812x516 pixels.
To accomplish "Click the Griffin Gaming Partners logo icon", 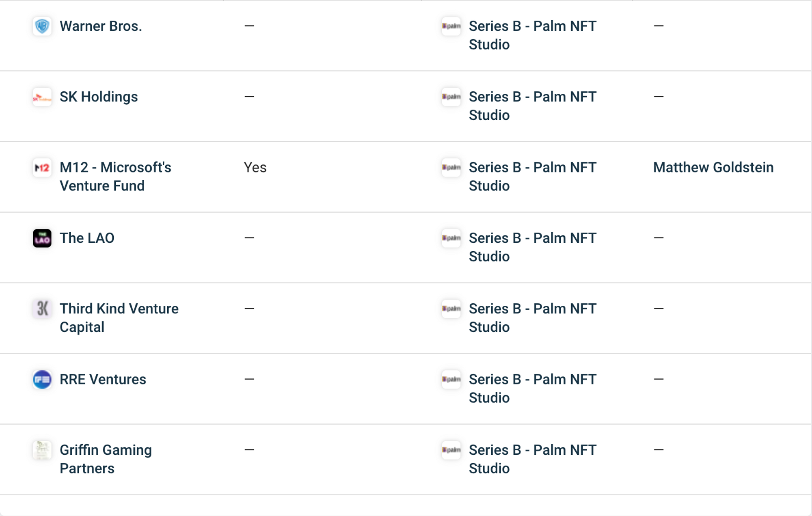I will 42,450.
